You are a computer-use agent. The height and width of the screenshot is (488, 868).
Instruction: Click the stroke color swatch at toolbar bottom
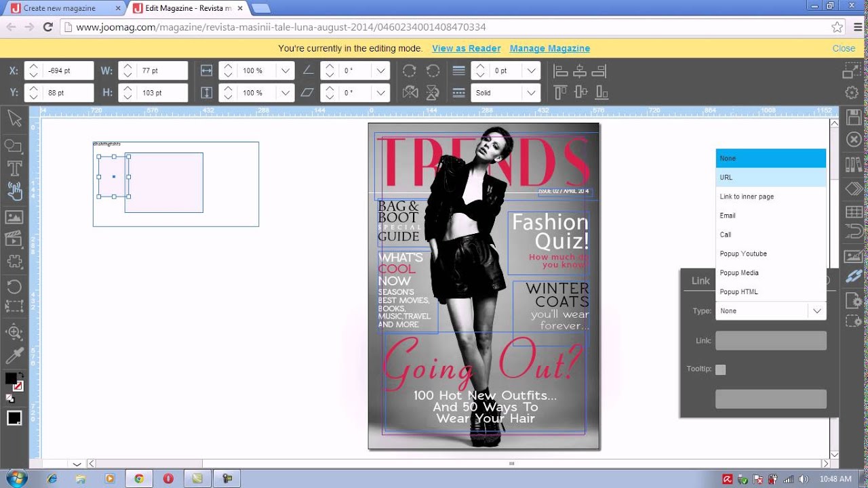click(14, 418)
